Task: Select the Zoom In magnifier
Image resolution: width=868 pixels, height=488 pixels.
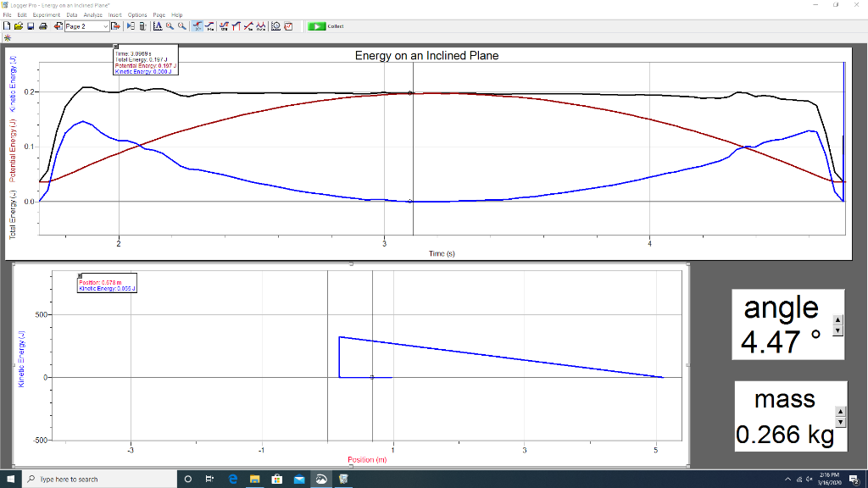Action: point(170,25)
